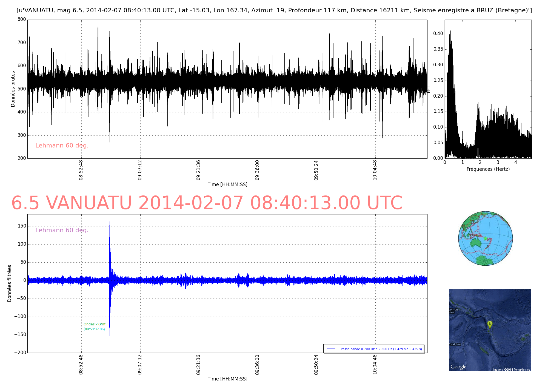Click the Google logo on the satellite map
This screenshot has width=548, height=392.
click(x=458, y=367)
